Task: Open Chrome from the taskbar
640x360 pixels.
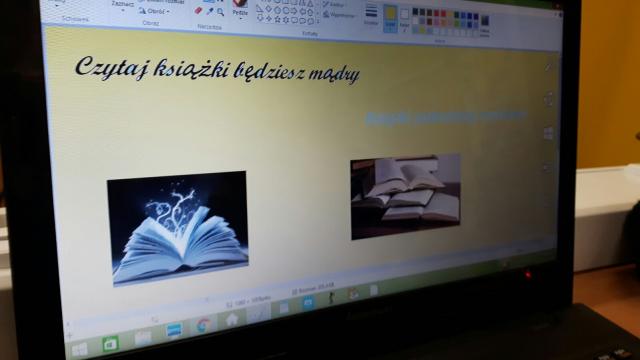Action: (x=203, y=325)
